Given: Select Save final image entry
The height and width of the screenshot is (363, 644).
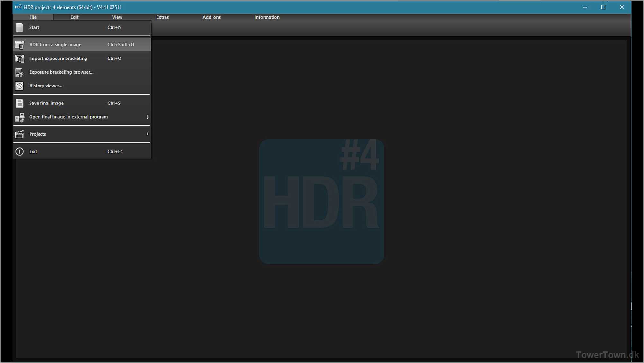Looking at the screenshot, I should [x=46, y=103].
